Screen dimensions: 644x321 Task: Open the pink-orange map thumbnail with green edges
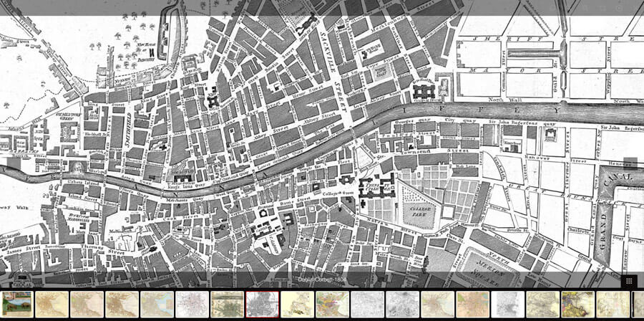click(x=473, y=304)
